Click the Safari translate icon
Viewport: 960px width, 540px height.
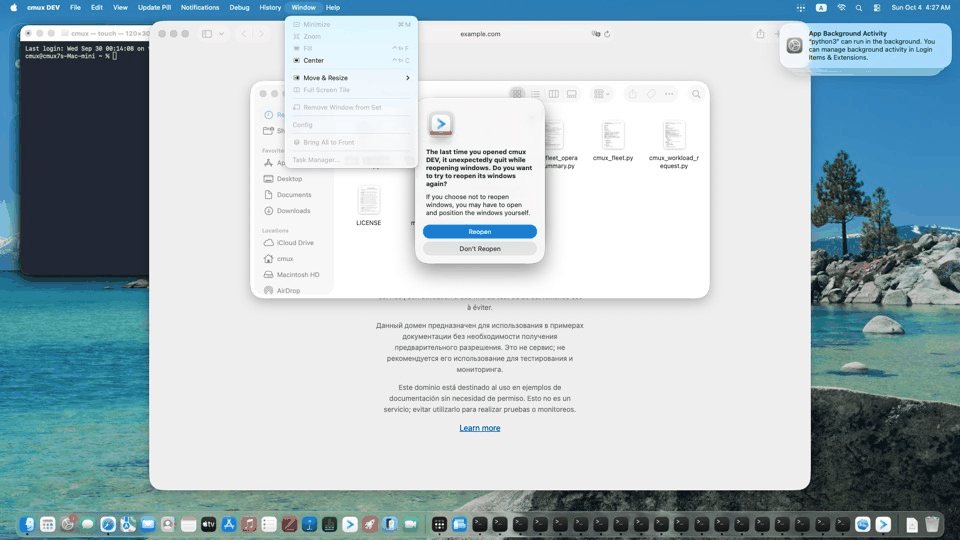tap(596, 34)
